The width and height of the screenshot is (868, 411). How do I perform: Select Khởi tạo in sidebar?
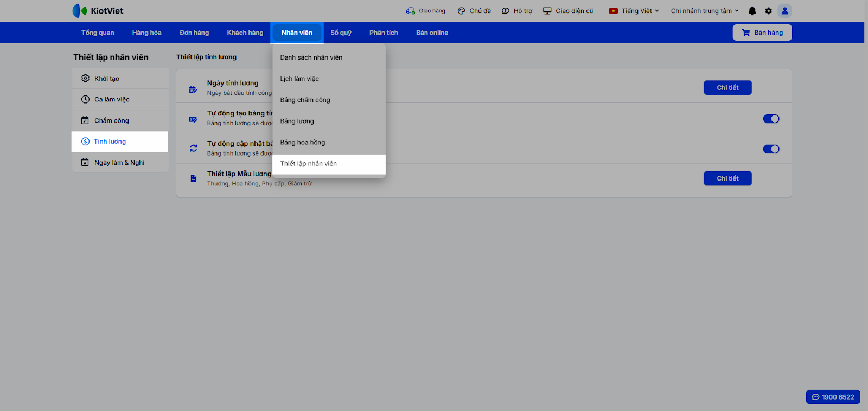pyautogui.click(x=120, y=79)
